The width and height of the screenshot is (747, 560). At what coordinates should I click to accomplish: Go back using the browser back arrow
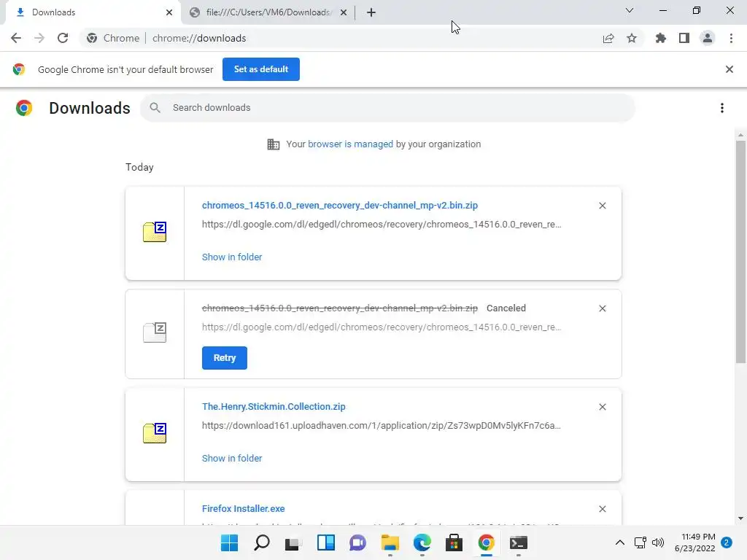(16, 38)
